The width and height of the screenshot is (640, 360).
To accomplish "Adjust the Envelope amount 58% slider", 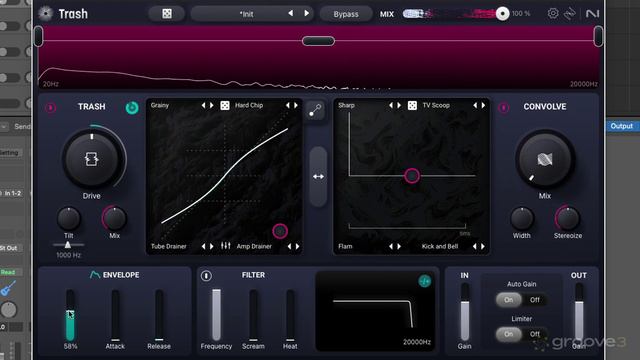I will [x=70, y=315].
